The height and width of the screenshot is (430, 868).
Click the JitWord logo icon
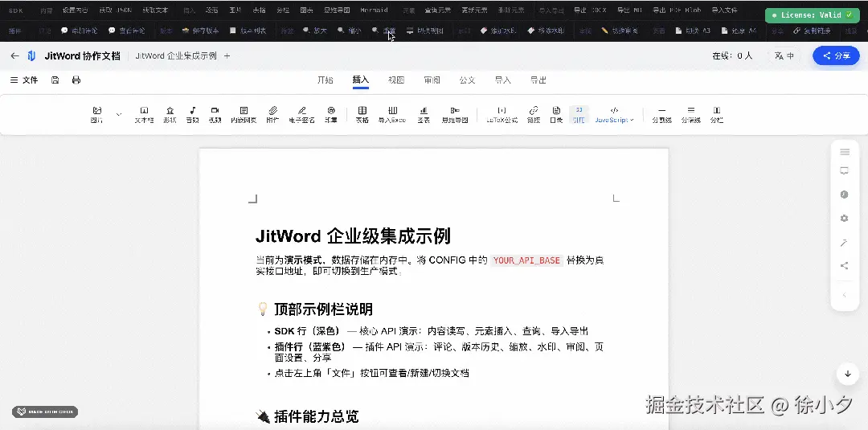[31, 56]
